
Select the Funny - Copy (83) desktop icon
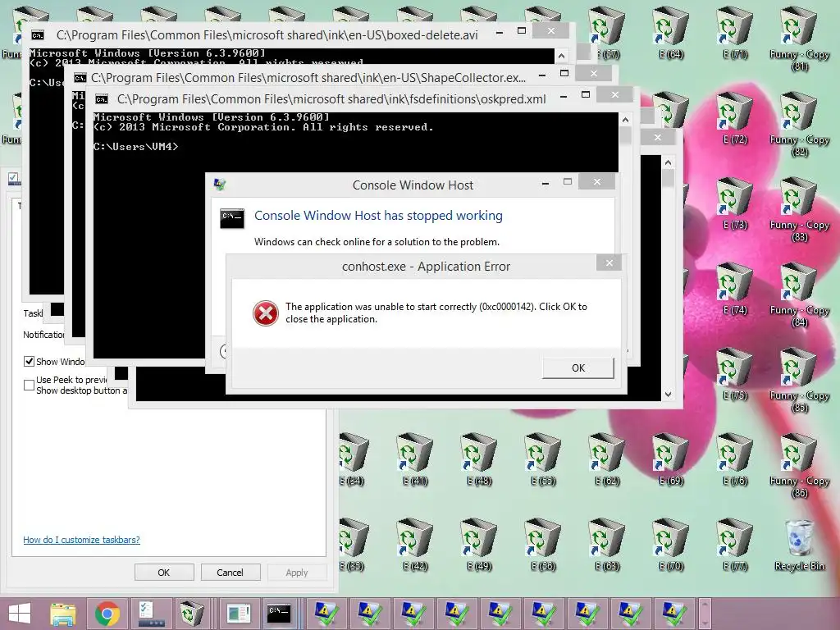(799, 209)
